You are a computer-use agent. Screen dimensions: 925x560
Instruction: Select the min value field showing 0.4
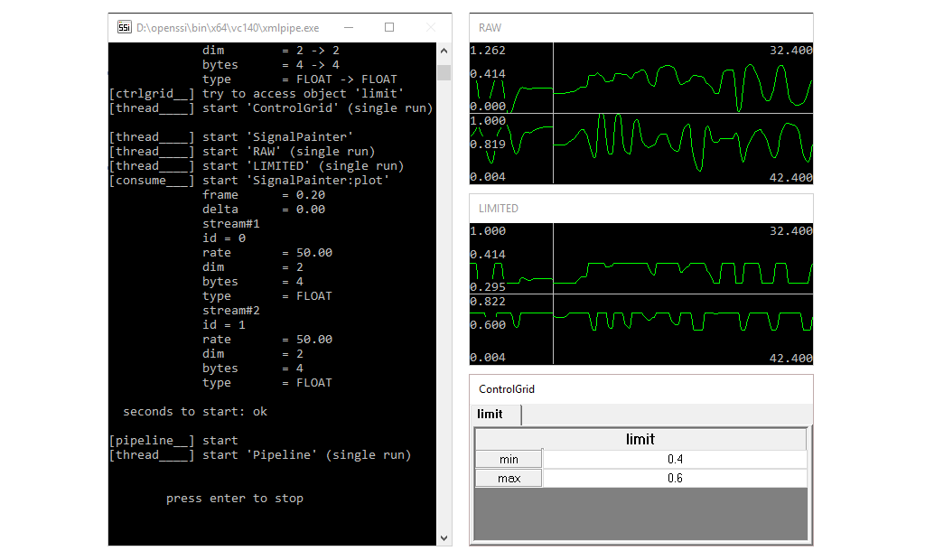pos(676,458)
